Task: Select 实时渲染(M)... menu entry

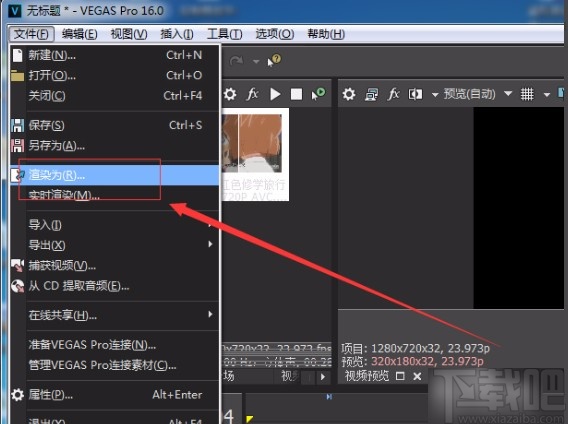Action: (114, 195)
